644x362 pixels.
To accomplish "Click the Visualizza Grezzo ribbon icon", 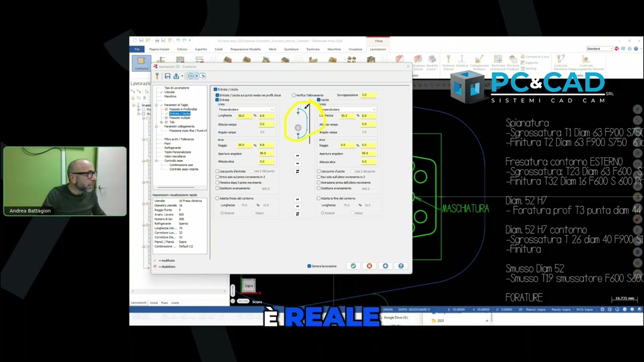I will (418, 63).
